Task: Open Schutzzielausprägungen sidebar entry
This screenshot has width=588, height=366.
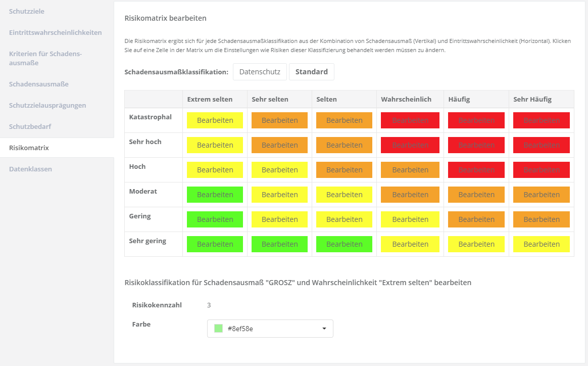Action: pyautogui.click(x=47, y=105)
